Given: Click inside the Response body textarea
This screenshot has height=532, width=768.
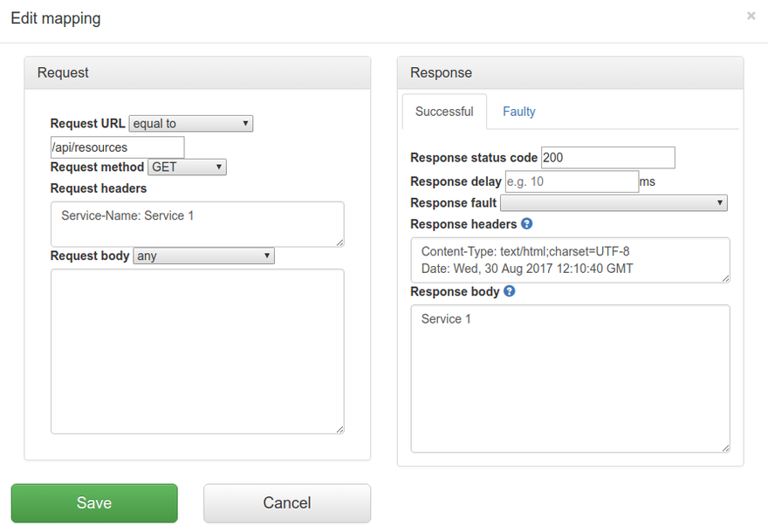Looking at the screenshot, I should coord(570,379).
